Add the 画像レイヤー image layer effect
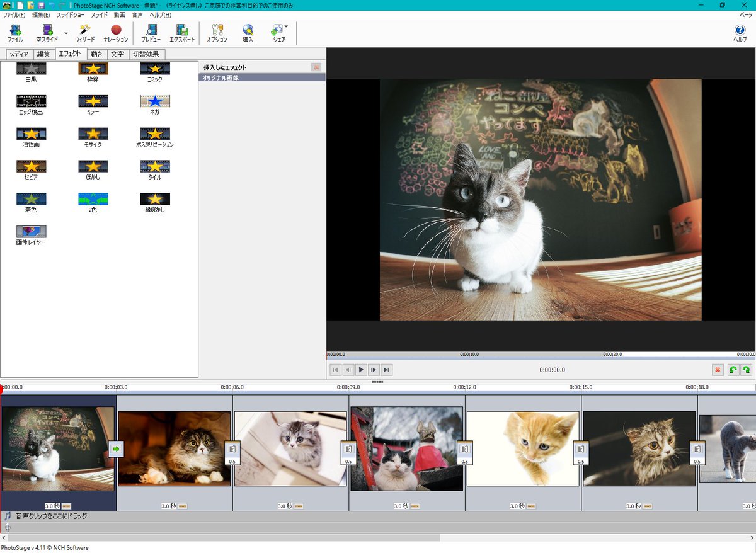Viewport: 756px width, 553px height. click(31, 236)
